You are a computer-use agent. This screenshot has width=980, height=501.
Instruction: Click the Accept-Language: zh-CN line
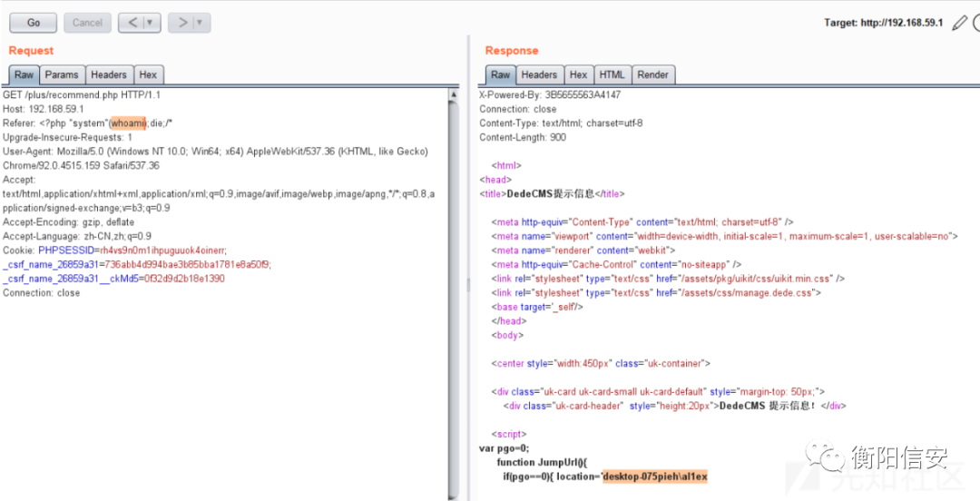coord(77,236)
